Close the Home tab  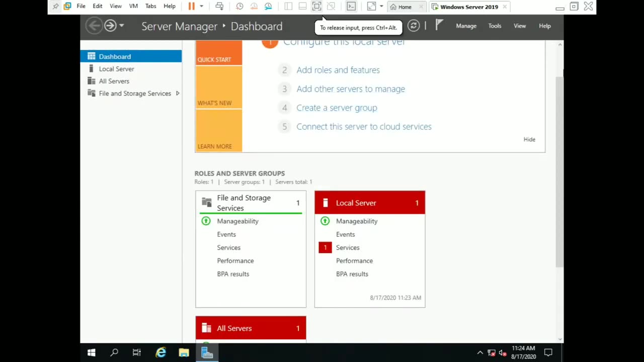tap(421, 7)
